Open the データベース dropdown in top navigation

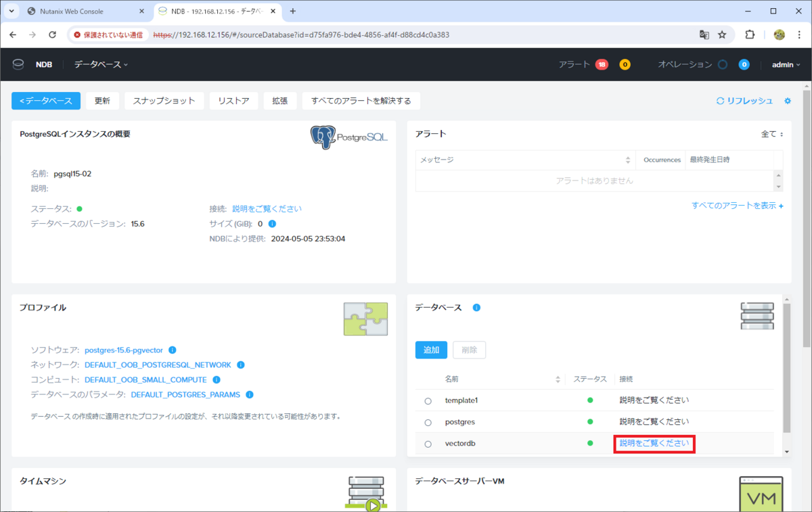(x=101, y=64)
